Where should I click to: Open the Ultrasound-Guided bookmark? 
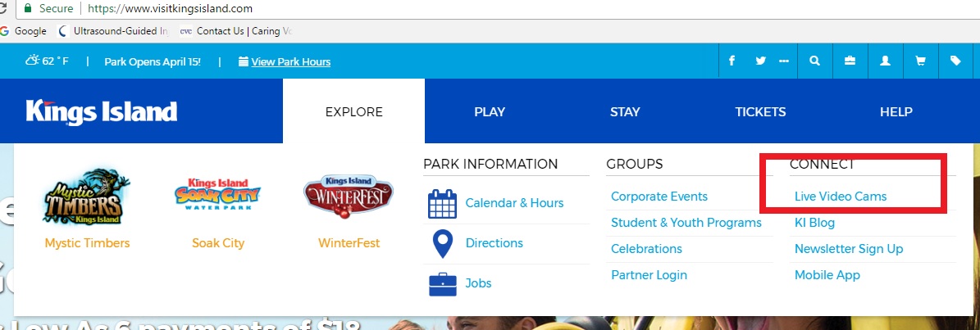point(112,30)
